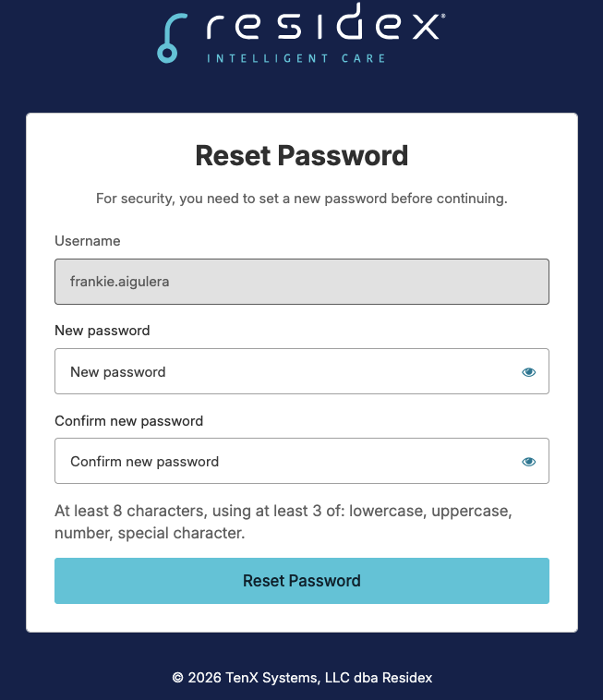Toggle visibility of Confirm new password via eye icon

pyautogui.click(x=528, y=462)
